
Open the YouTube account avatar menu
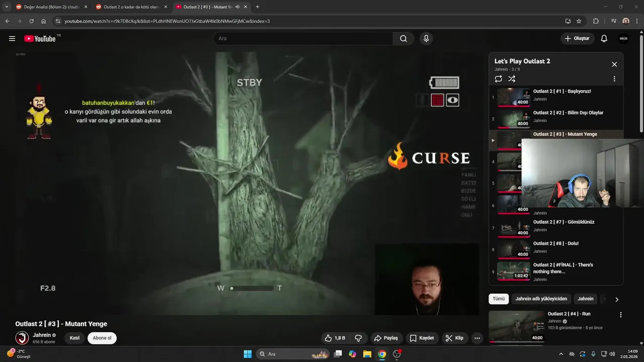[623, 39]
